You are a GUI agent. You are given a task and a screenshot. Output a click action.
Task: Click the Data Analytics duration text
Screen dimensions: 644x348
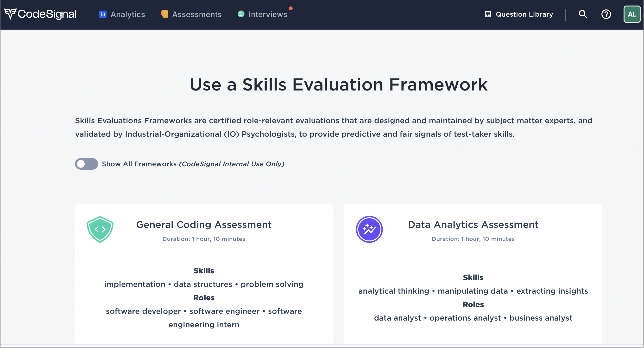473,239
